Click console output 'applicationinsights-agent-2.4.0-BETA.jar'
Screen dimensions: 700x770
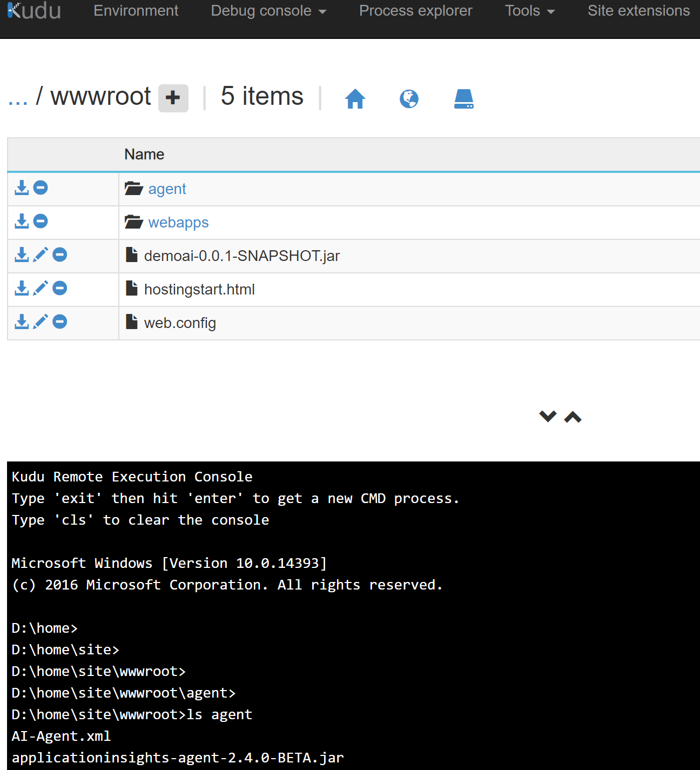click(x=178, y=758)
